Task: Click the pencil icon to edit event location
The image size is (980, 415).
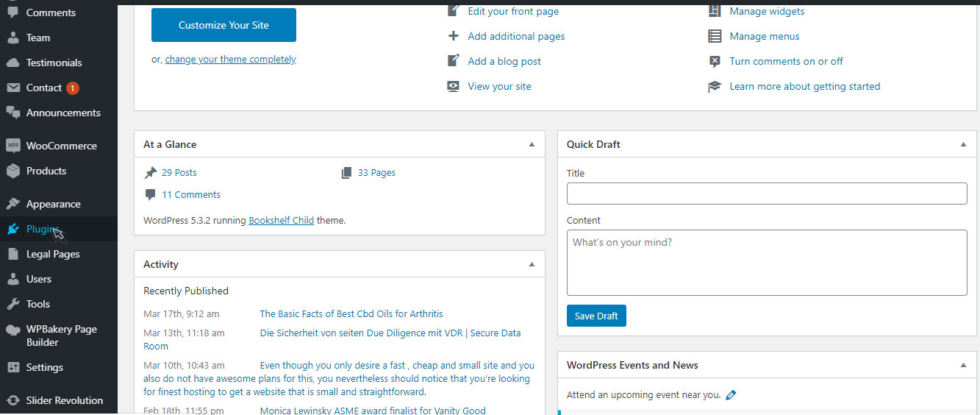Action: (x=731, y=395)
